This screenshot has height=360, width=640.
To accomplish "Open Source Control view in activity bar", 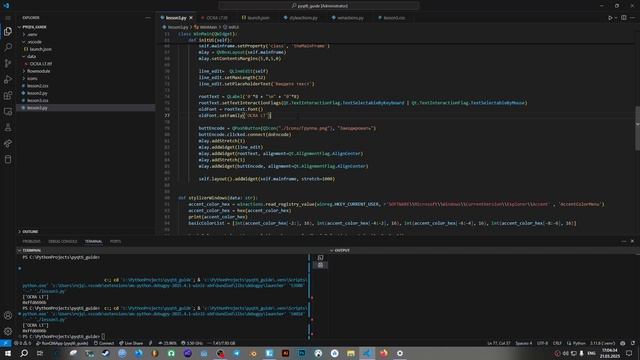I will click(x=8, y=63).
